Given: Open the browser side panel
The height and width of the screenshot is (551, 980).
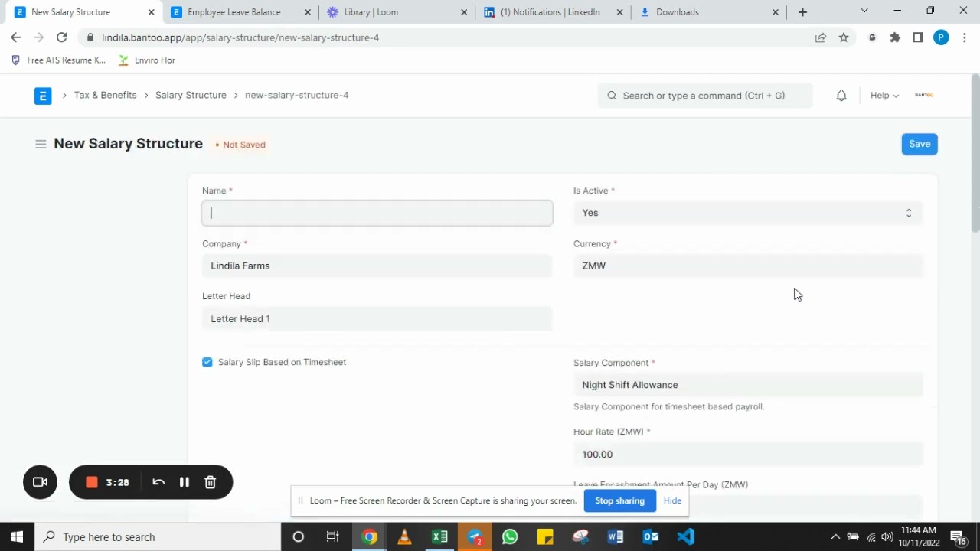Looking at the screenshot, I should (x=918, y=37).
